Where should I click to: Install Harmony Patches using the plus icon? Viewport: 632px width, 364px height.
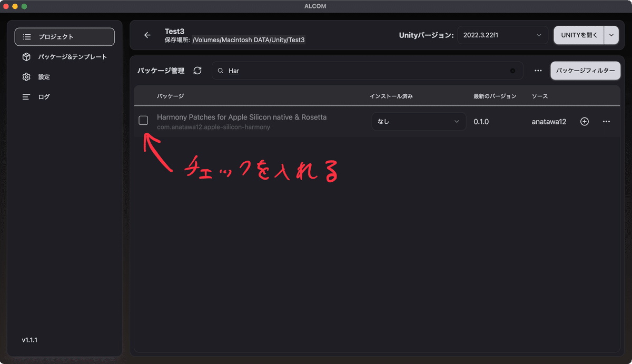coord(584,121)
